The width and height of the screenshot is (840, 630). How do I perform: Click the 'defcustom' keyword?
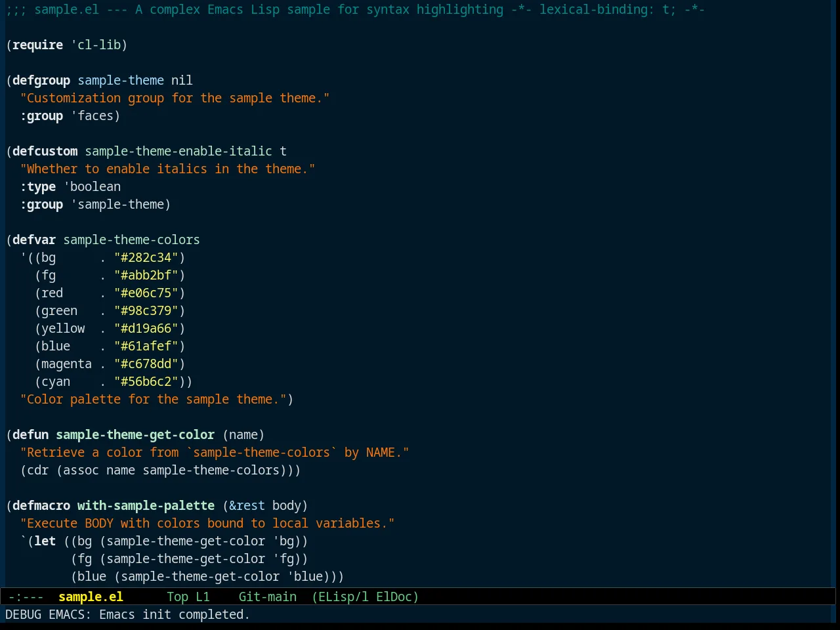click(x=45, y=151)
